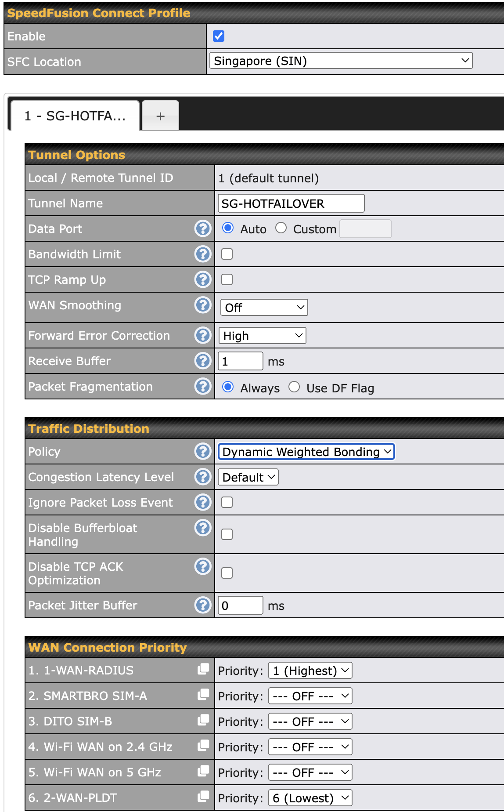The height and width of the screenshot is (812, 504).
Task: Open help for WAN Smoothing
Action: pyautogui.click(x=203, y=305)
